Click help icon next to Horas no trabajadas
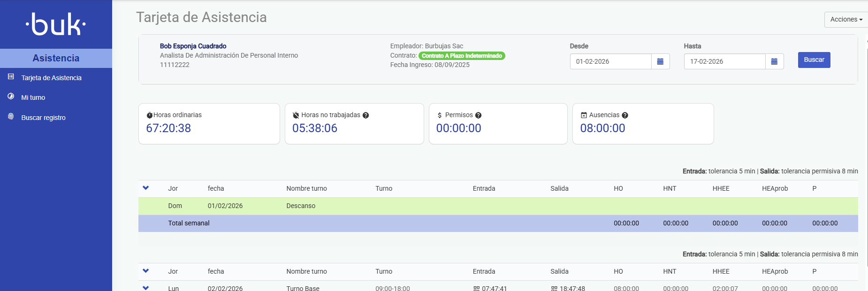 [366, 115]
